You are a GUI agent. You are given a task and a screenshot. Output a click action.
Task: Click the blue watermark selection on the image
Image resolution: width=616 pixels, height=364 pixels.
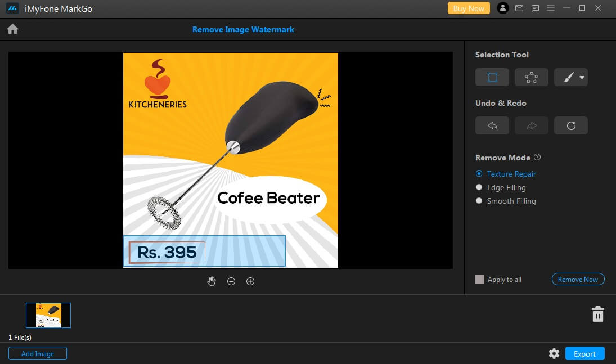(x=204, y=251)
